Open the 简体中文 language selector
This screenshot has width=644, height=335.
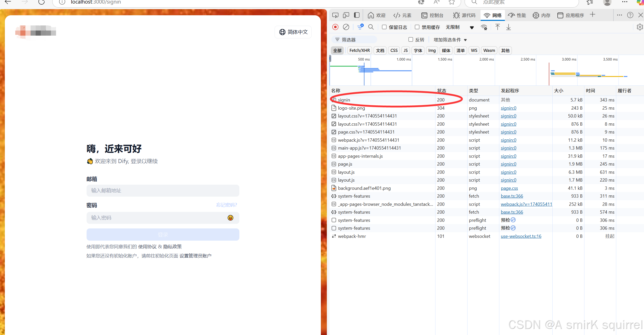pyautogui.click(x=293, y=32)
